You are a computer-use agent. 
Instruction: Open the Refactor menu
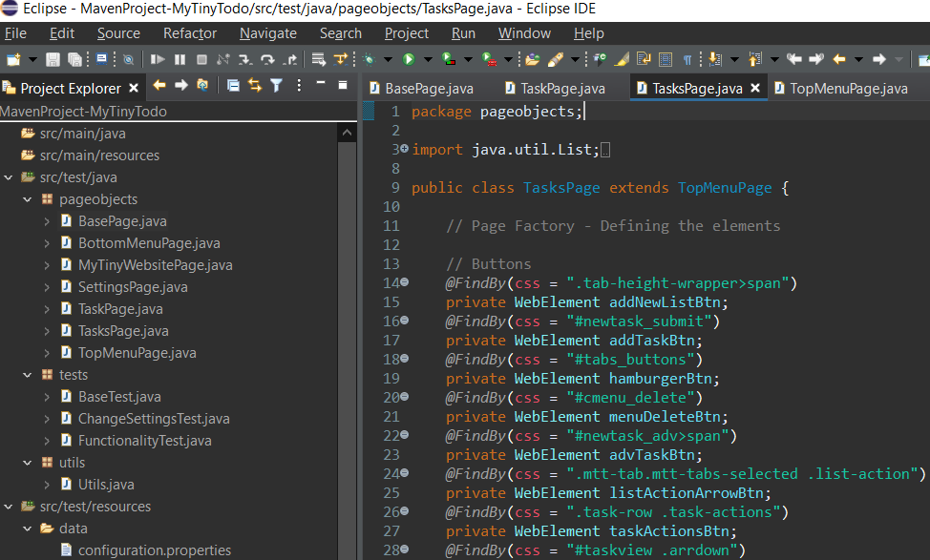(190, 33)
